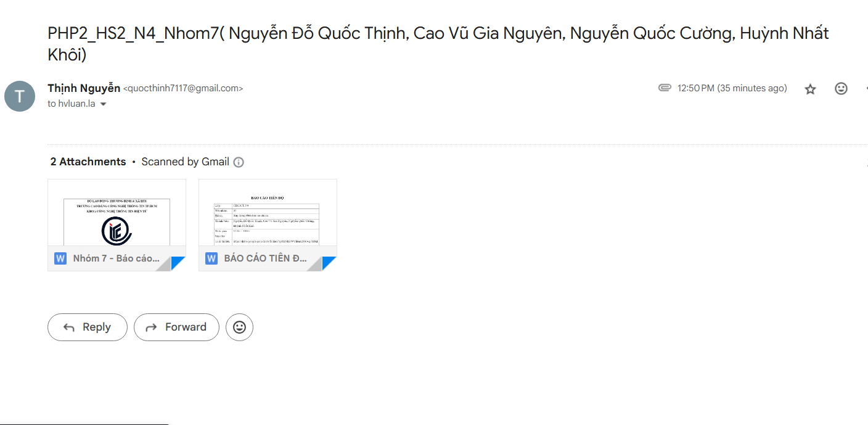Image resolution: width=868 pixels, height=425 pixels.
Task: Star this email from Thịnh Nguyễn
Action: [x=810, y=89]
